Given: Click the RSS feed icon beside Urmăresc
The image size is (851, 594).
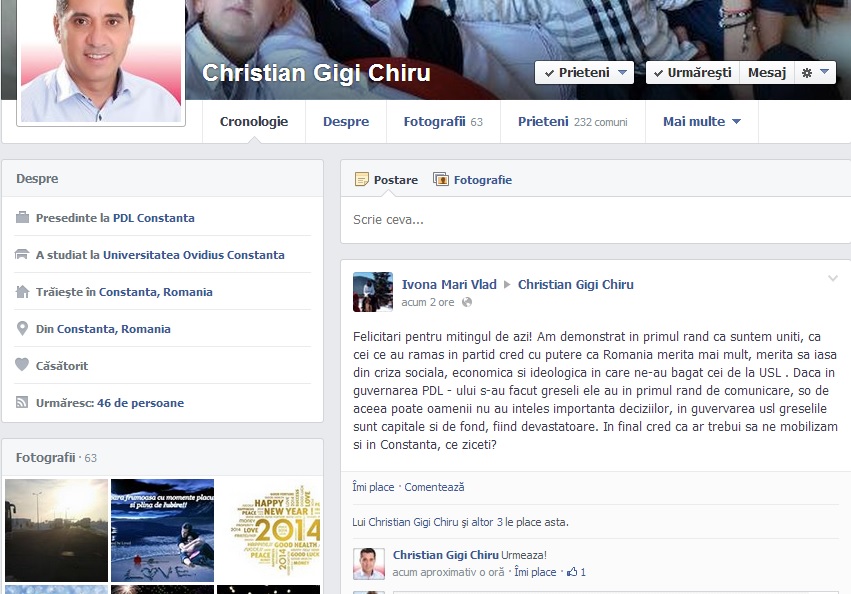Looking at the screenshot, I should 22,402.
